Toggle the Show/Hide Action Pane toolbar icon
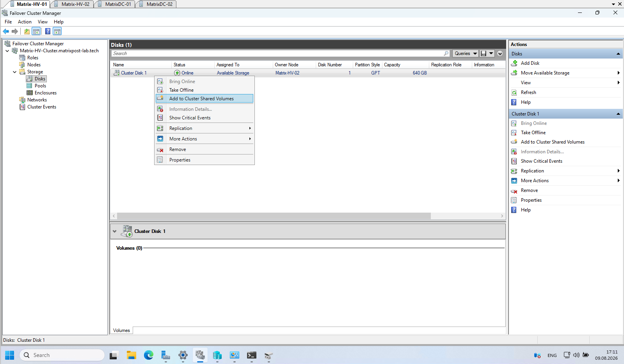624x364 pixels. (57, 31)
